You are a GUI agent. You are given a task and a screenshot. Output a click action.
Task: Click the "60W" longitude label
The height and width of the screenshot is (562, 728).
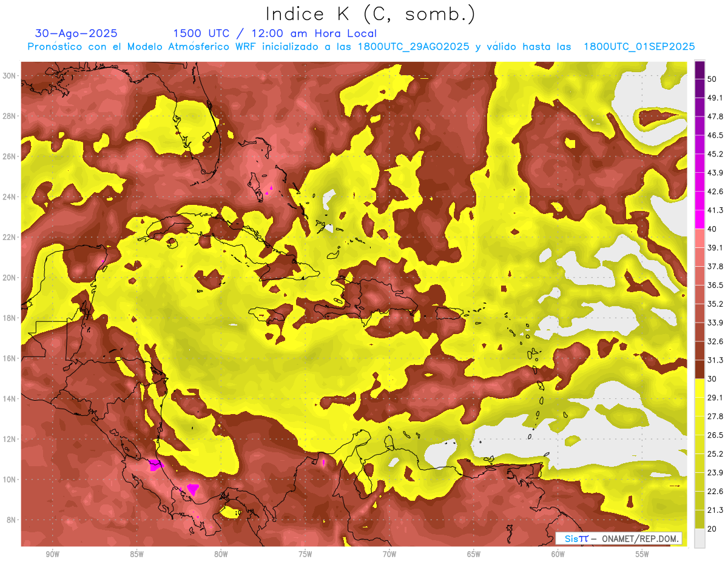(x=558, y=555)
